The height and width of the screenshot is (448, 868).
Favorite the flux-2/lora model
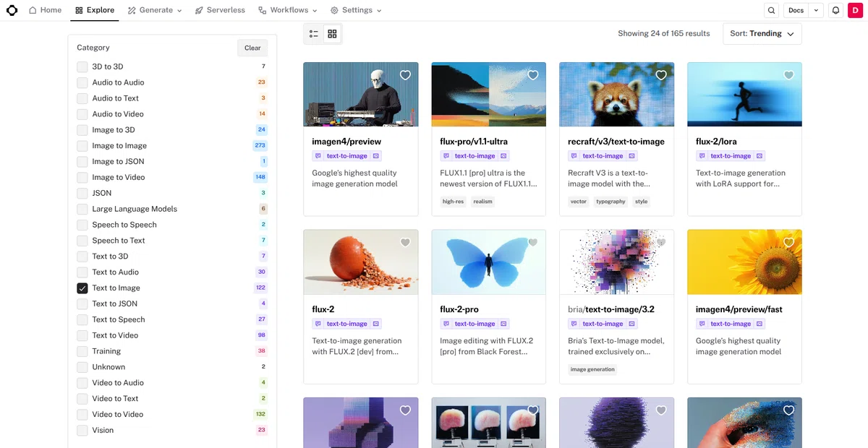coord(789,75)
